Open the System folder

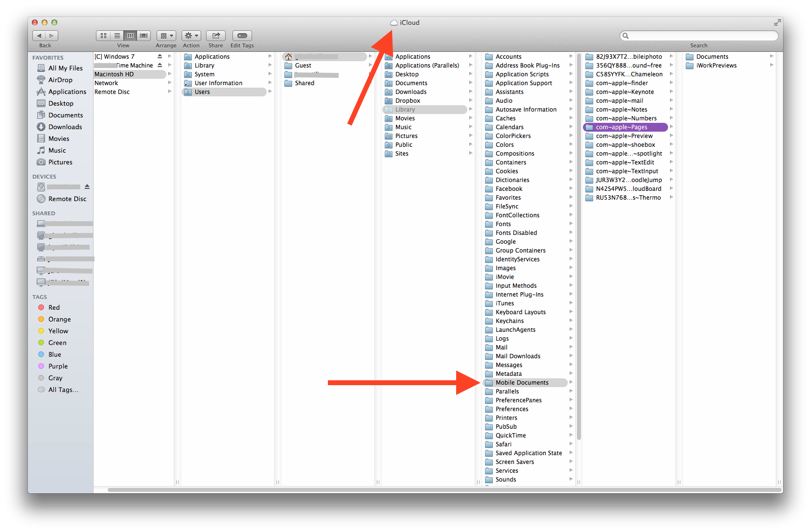[x=204, y=74]
